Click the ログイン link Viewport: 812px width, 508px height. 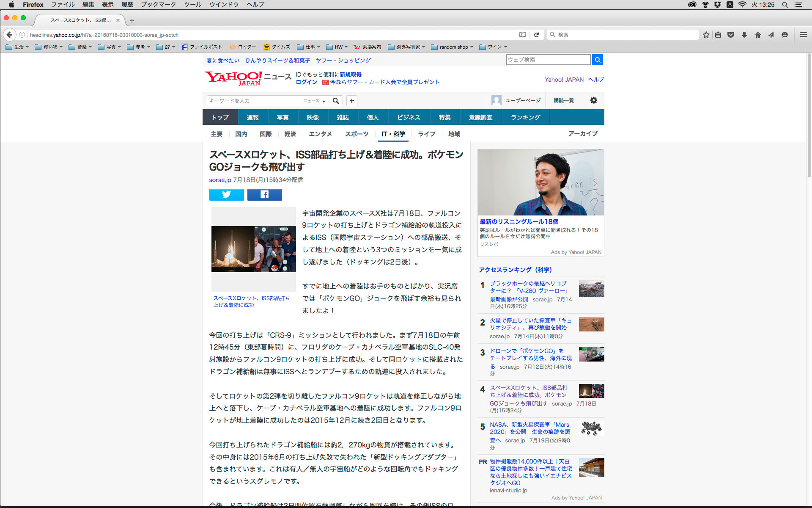[306, 82]
